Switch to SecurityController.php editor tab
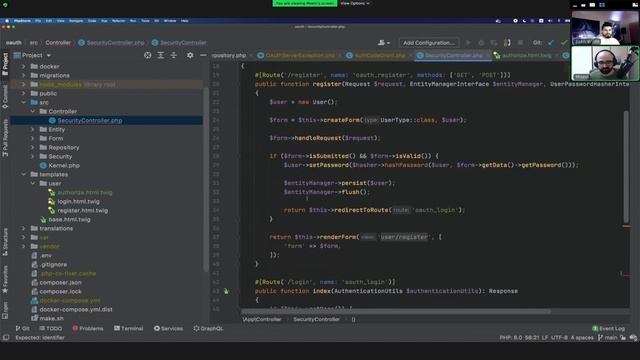The width and height of the screenshot is (640, 360). point(453,56)
